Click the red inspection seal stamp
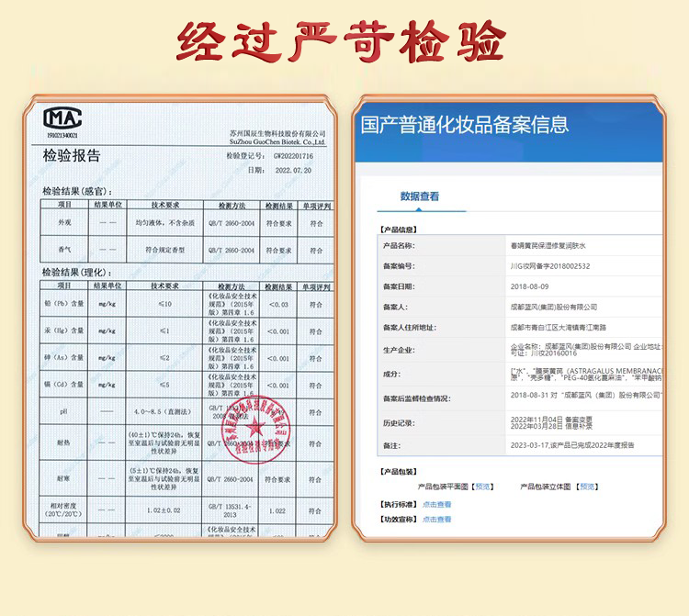689x616 pixels. click(255, 429)
